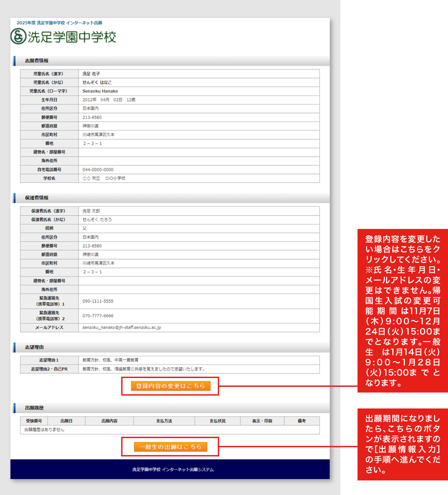Click the applicant's 郵便番号 value 213-8580
This screenshot has height=495, width=448.
[92, 117]
